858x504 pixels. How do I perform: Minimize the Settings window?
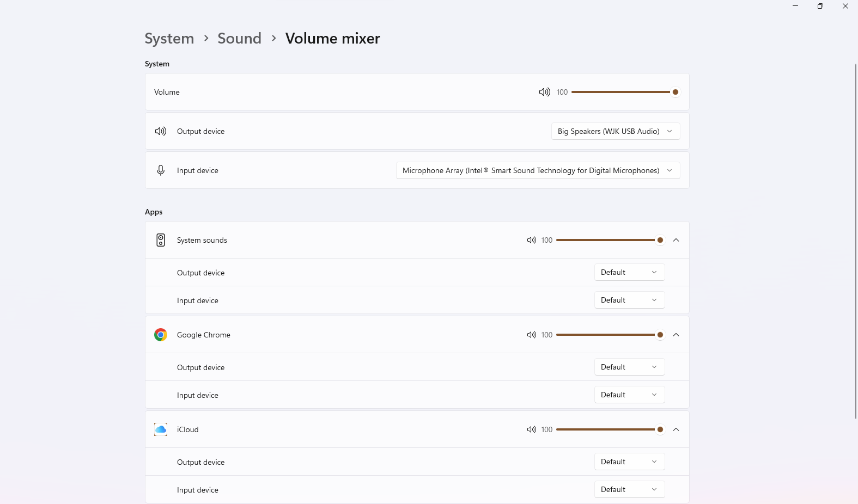(795, 6)
